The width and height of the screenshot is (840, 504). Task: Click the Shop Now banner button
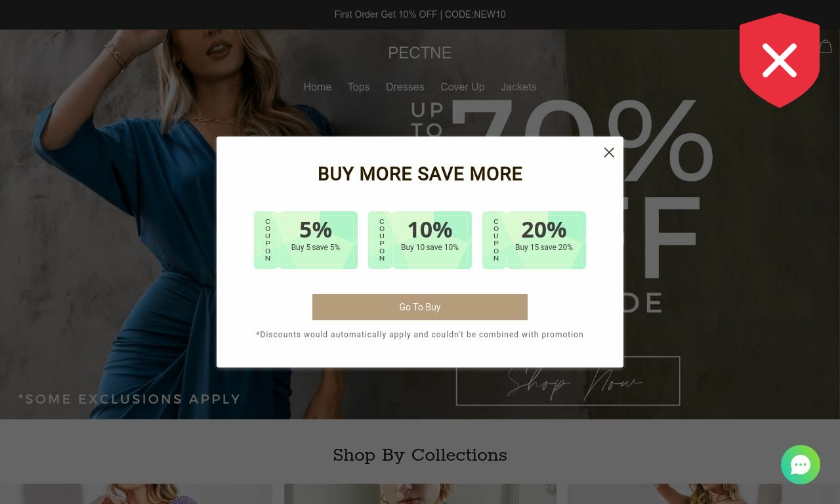[568, 381]
